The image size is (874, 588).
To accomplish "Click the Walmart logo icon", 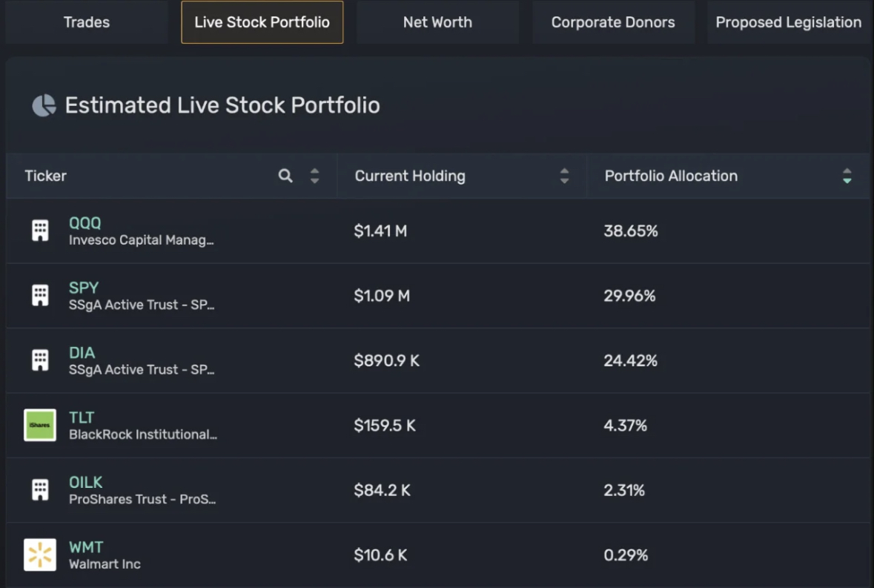I will [40, 555].
